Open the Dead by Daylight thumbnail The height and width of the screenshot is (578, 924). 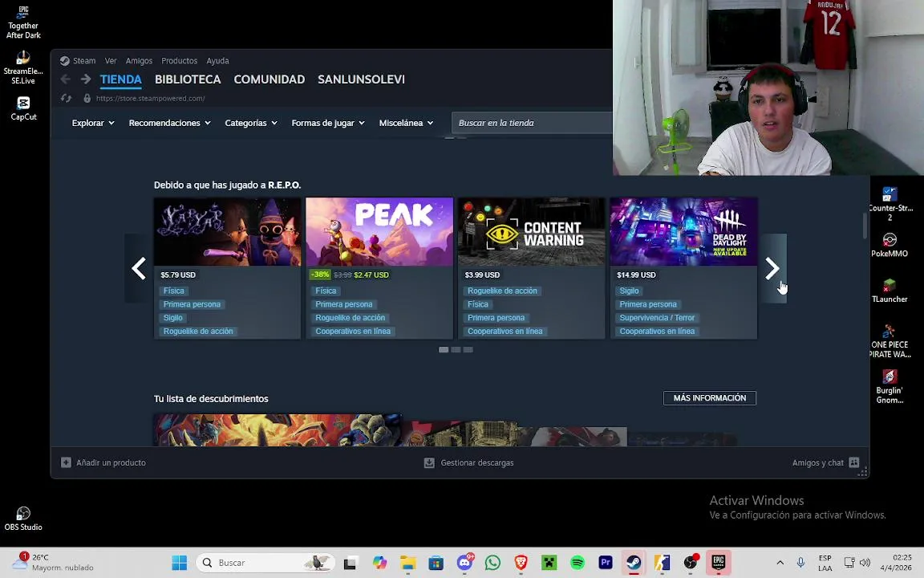coord(683,231)
